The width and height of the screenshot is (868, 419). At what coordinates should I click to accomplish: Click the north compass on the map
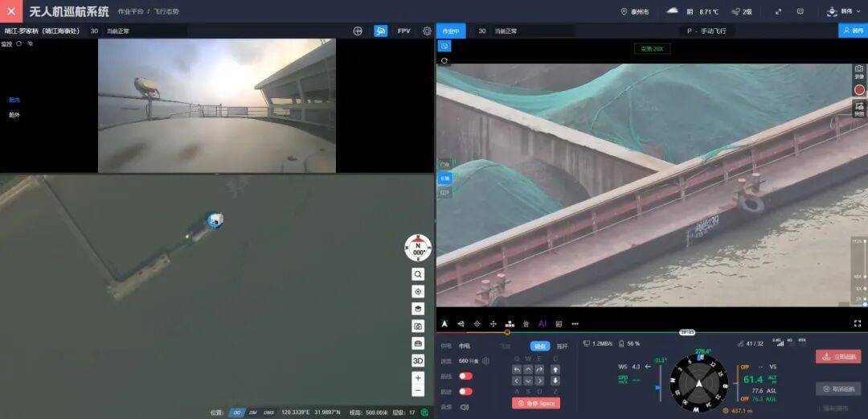(418, 248)
